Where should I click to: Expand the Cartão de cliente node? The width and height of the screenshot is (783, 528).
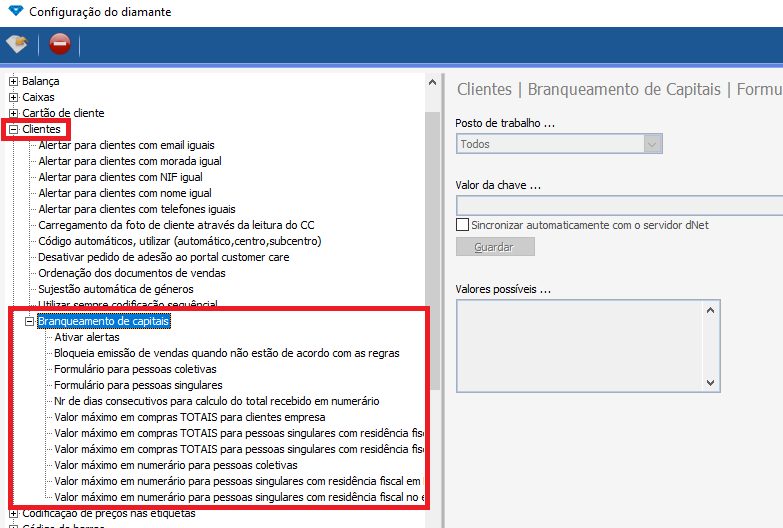(x=14, y=113)
